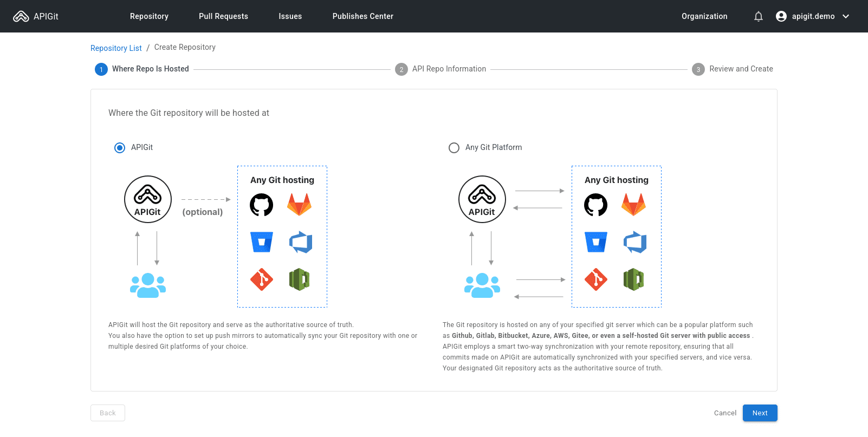
Task: Open the Pull Requests menu
Action: click(x=223, y=16)
